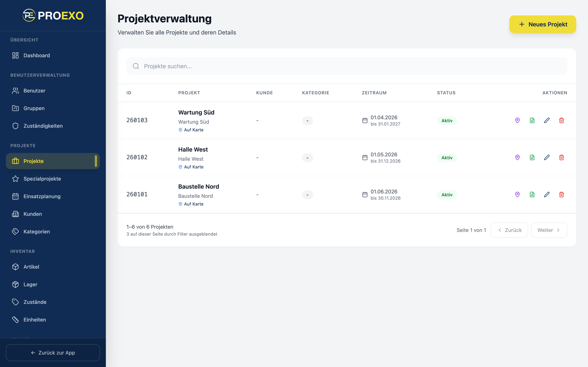Delete the Wartung Süd project via trash icon
588x367 pixels.
561,120
